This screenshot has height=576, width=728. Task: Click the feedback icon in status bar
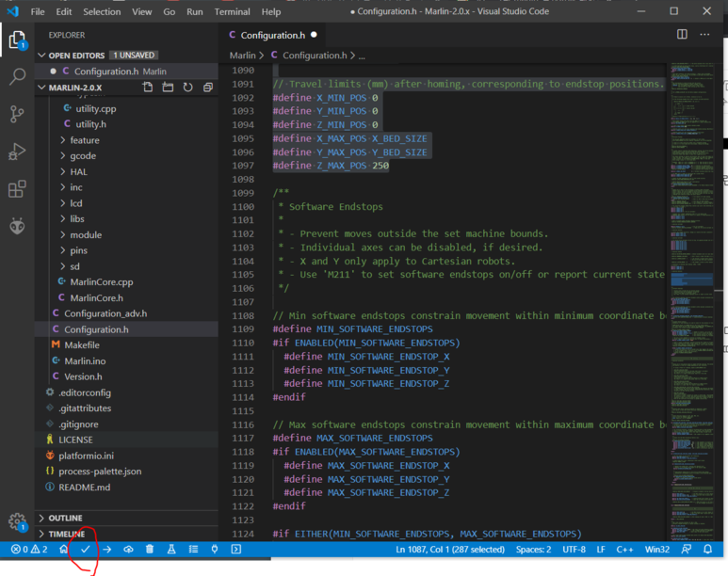pyautogui.click(x=687, y=550)
